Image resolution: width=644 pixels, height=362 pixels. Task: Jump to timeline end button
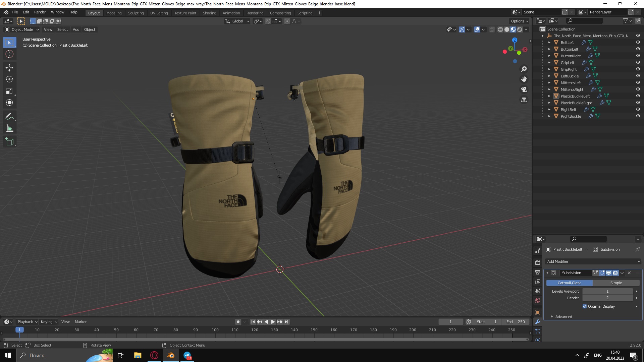pos(286,322)
